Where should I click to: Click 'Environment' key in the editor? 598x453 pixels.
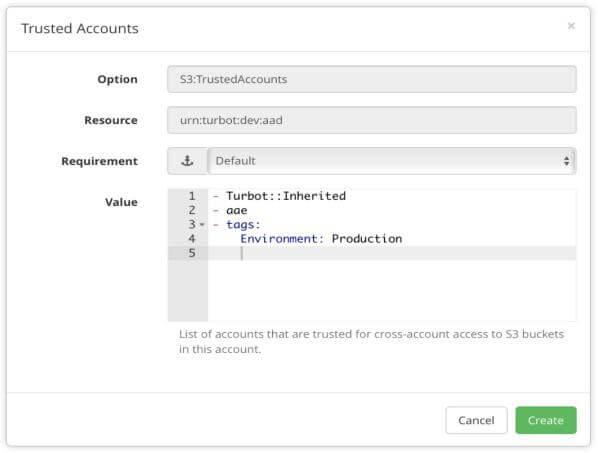tap(279, 239)
